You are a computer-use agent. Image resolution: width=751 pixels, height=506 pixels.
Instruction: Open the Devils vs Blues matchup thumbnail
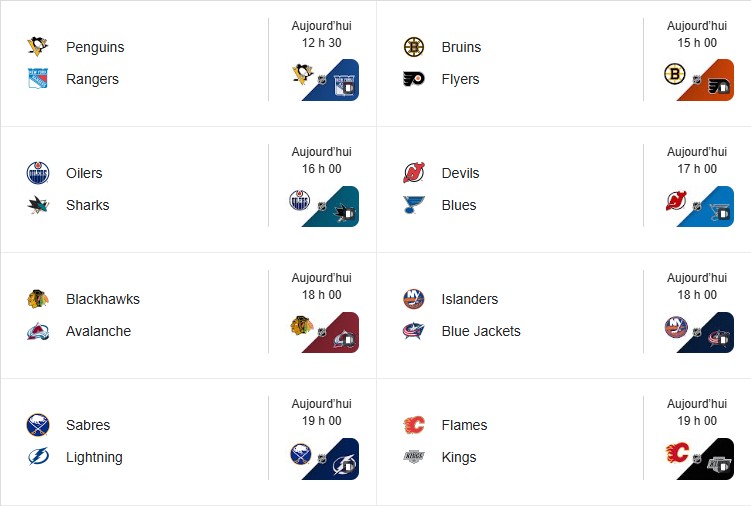[697, 206]
